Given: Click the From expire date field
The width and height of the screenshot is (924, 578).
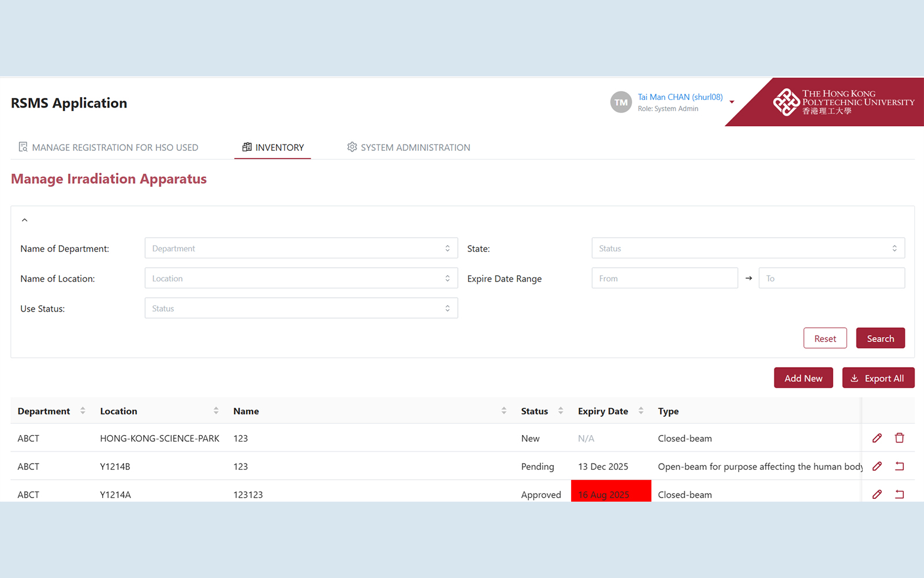Looking at the screenshot, I should tap(664, 277).
